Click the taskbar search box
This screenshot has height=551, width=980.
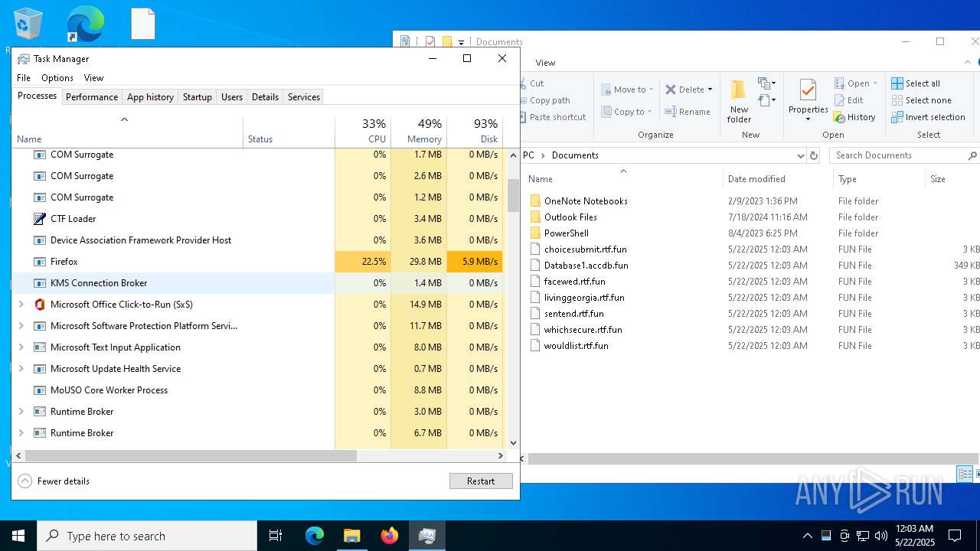(147, 536)
